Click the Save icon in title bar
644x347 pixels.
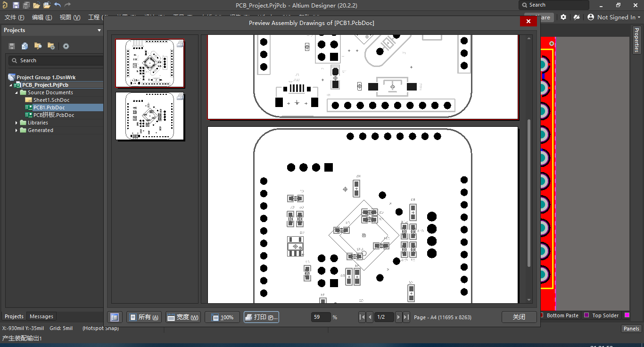[x=16, y=5]
